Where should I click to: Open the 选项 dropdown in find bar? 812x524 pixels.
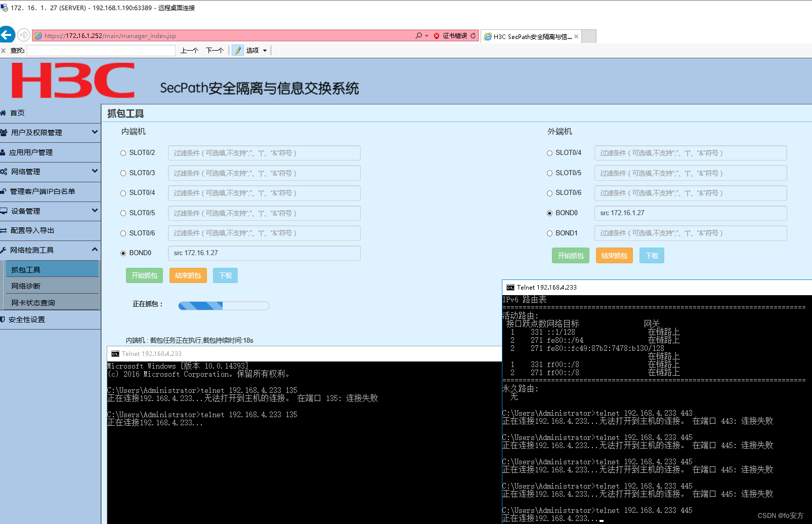[x=257, y=50]
